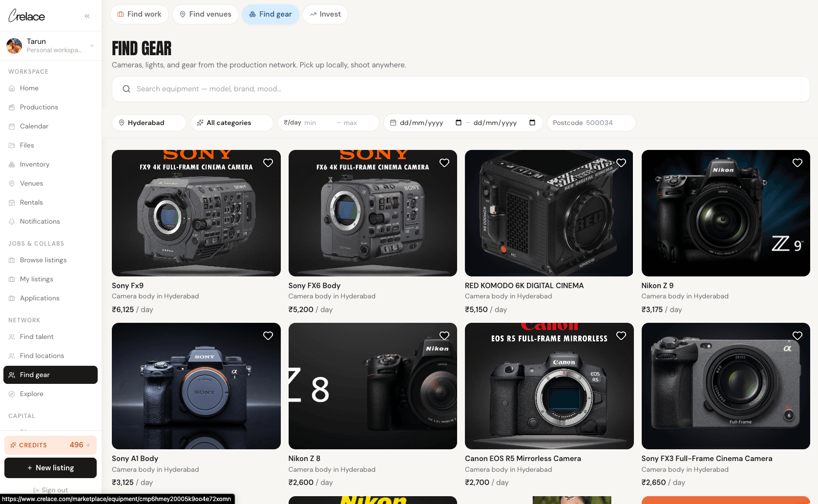This screenshot has height=504, width=818.
Task: Open the Canon EOS R5 thumbnail
Action: pyautogui.click(x=549, y=386)
